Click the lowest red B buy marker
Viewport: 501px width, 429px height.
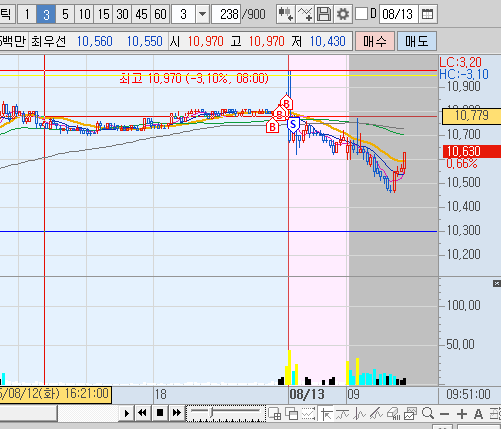272,127
